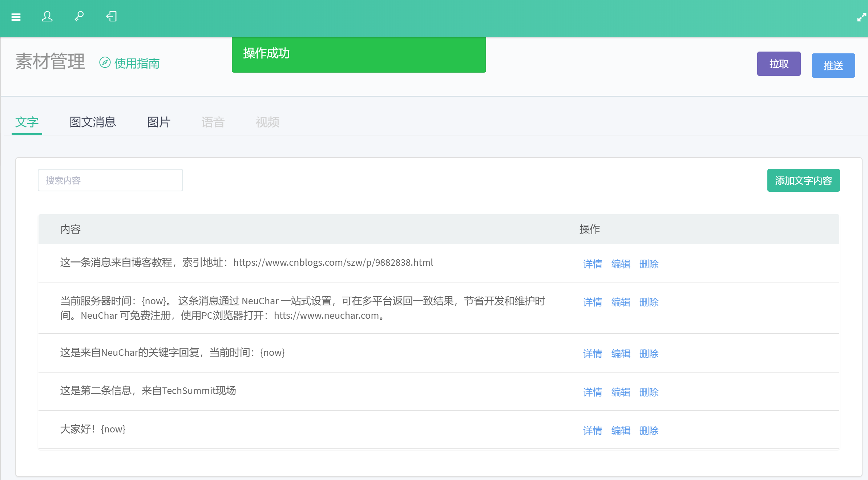Click 编辑 for the 关键字回复 message

point(621,354)
